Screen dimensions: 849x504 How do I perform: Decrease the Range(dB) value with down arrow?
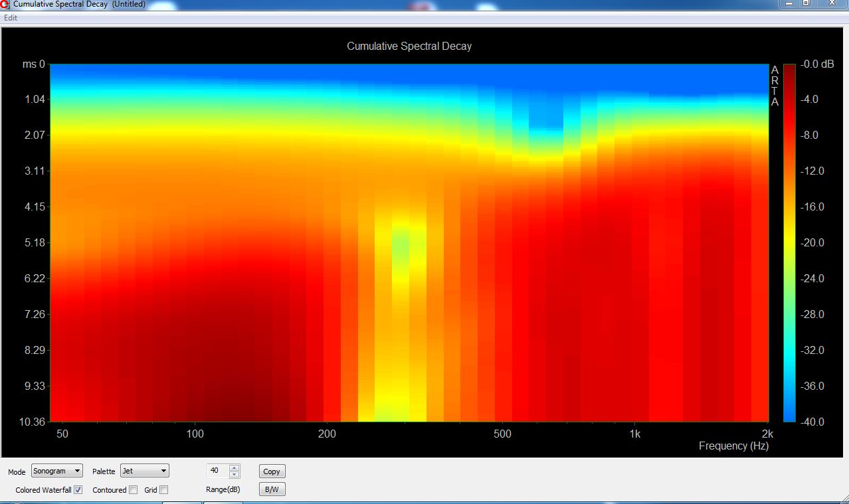[234, 474]
